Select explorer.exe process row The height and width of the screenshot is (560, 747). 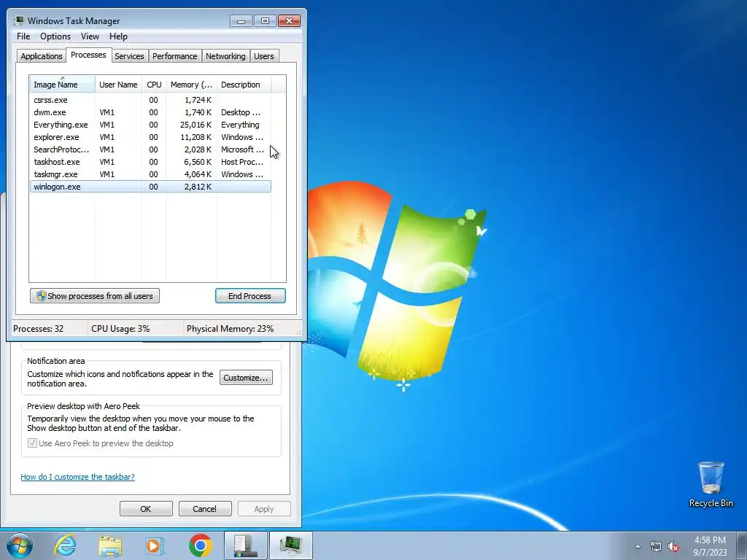(150, 137)
